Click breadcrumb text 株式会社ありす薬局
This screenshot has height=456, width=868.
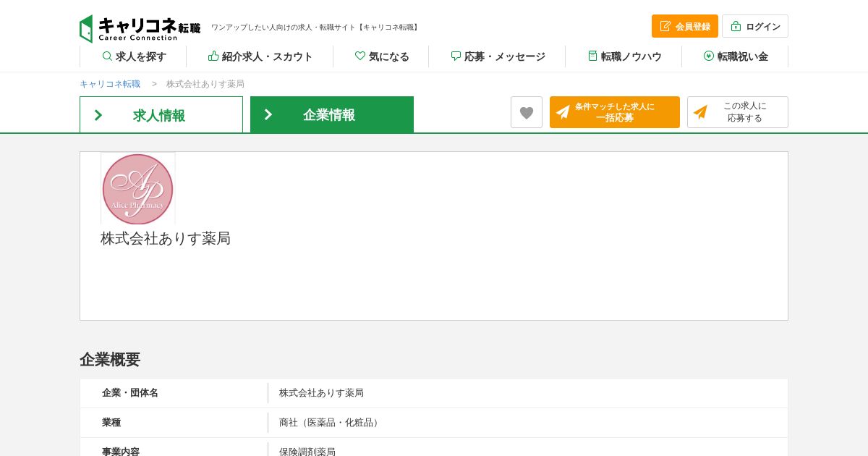click(205, 84)
